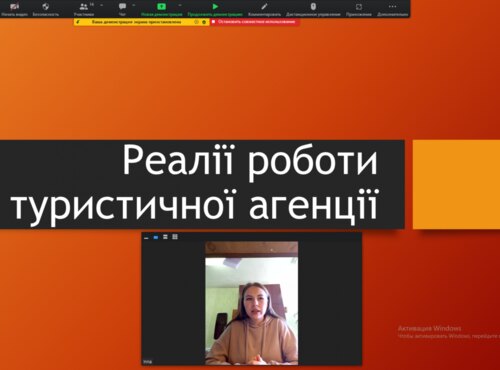This screenshot has width=500, height=370.
Task: Expand the arrow next to Chat
Action: [x=134, y=6]
